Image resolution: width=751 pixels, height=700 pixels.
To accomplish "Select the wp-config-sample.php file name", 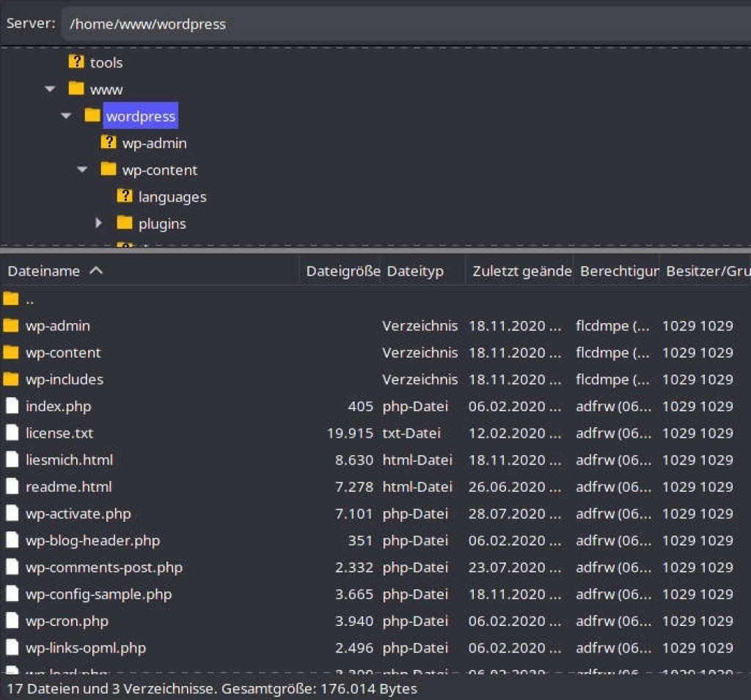I will [x=99, y=594].
